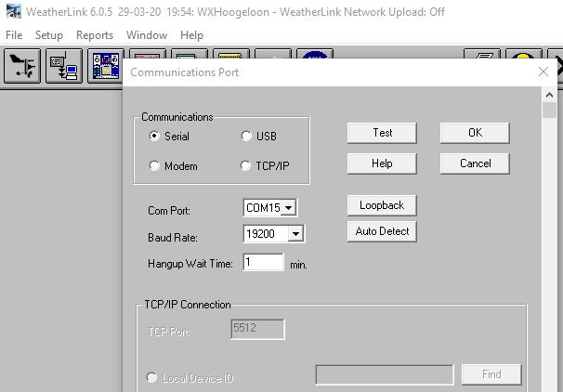Click the Help button in the dialog
The height and width of the screenshot is (392, 563).
coord(382,163)
